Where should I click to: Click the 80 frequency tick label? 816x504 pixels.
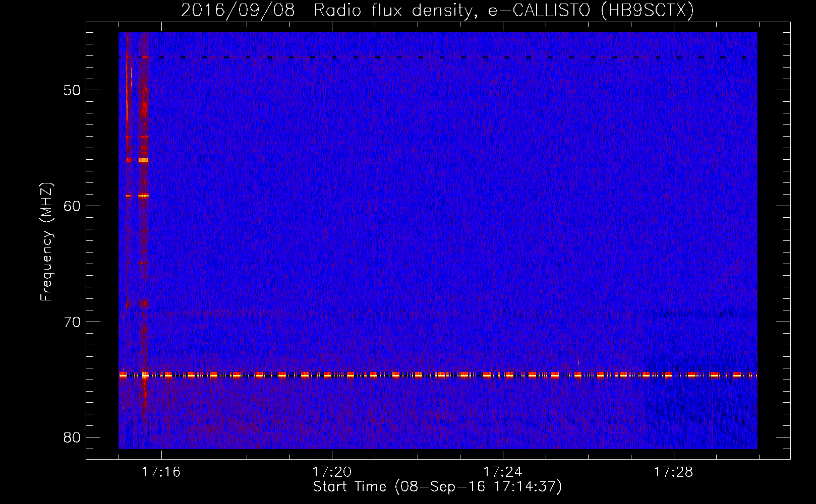click(72, 437)
